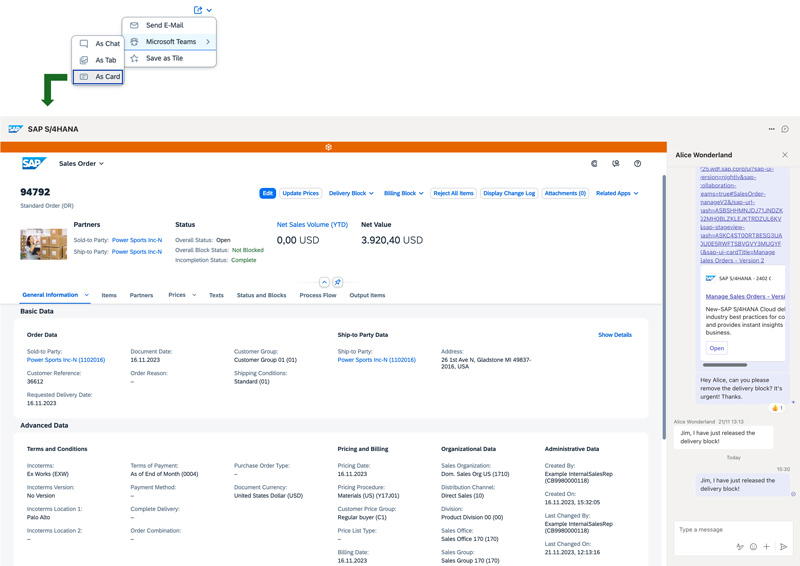
Task: Click the plus icon in the message box
Action: click(766, 547)
